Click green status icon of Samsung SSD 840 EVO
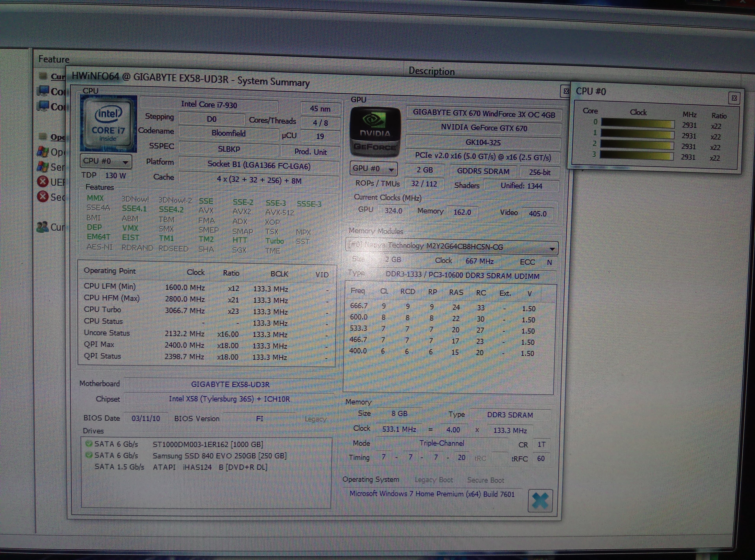Viewport: 755px width, 560px height. tap(89, 455)
